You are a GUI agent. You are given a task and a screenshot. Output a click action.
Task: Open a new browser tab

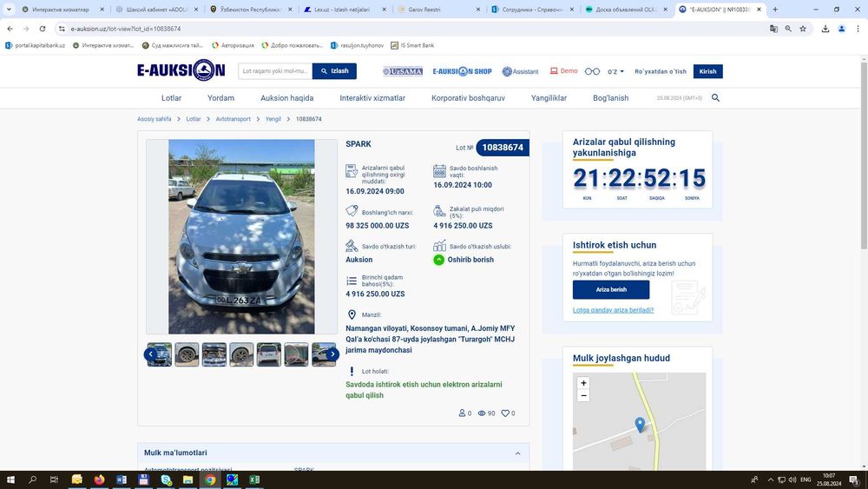point(775,10)
